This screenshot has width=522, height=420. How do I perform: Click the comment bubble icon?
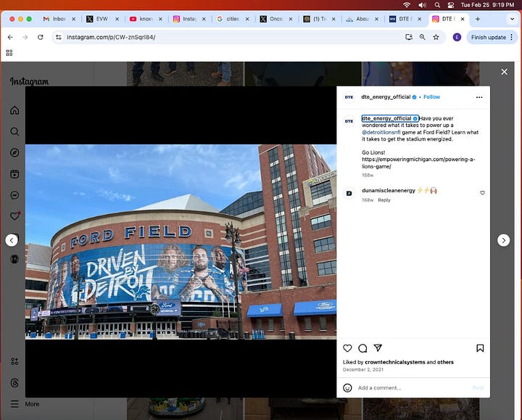pos(362,348)
